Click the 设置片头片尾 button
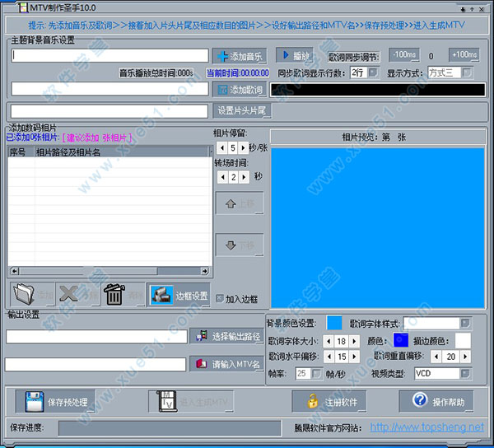494x448 pixels. point(241,110)
